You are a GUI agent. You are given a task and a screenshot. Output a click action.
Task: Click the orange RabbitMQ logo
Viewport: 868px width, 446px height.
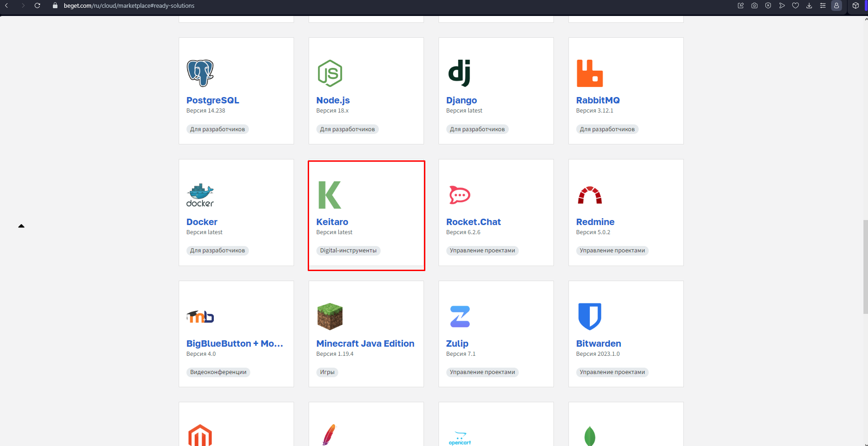(589, 73)
